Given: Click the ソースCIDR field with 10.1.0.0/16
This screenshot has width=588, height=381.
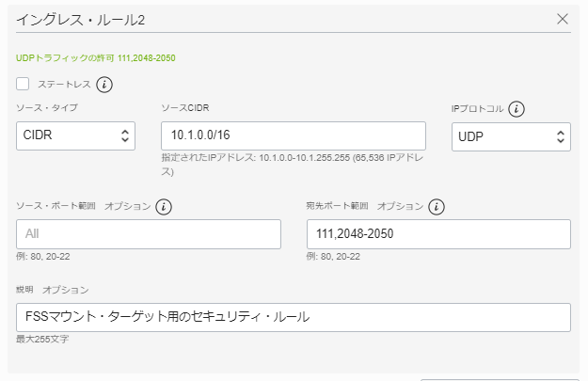Looking at the screenshot, I should point(293,136).
